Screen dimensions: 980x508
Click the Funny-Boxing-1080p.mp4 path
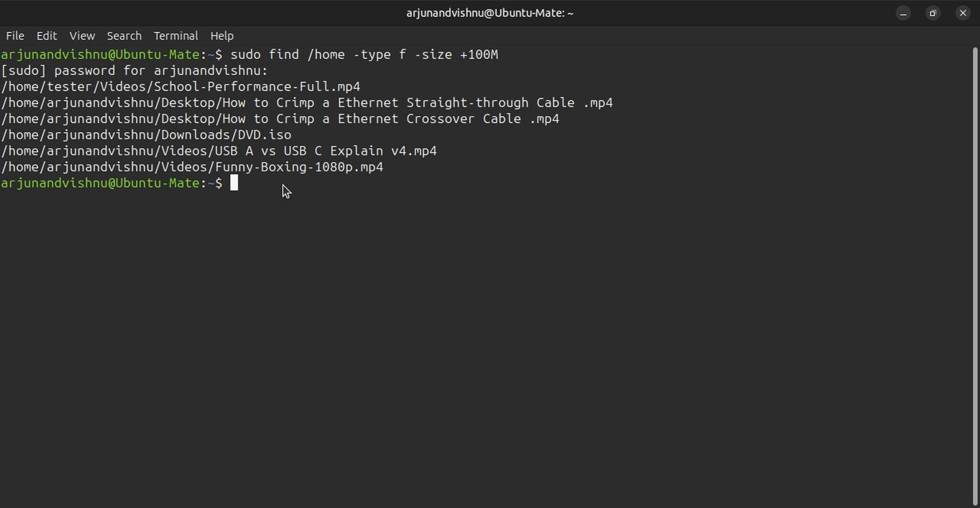[x=192, y=166]
